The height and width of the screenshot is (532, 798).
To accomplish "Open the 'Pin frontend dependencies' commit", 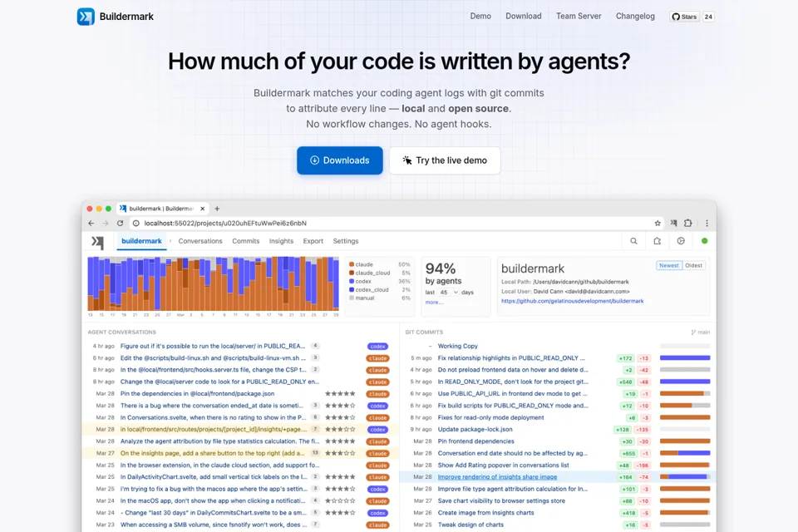I will pyautogui.click(x=475, y=441).
